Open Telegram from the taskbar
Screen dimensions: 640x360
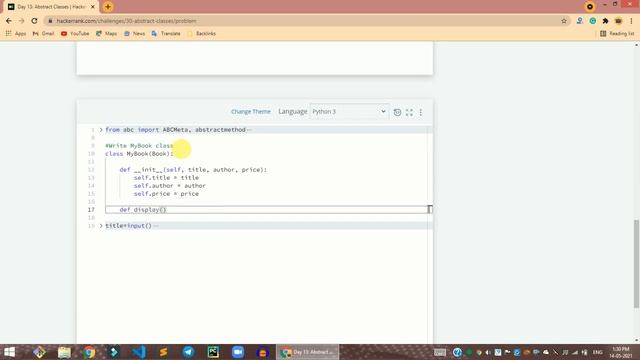point(188,352)
